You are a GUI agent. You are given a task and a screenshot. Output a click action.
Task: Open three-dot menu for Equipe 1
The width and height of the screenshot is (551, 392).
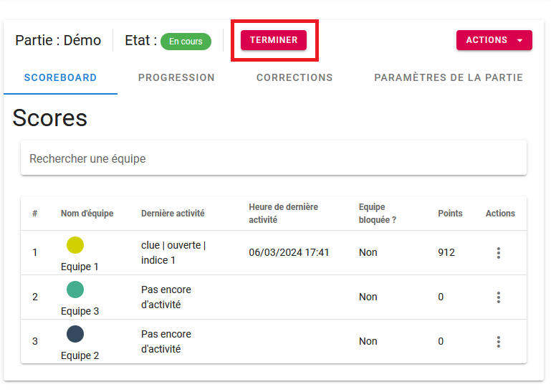click(x=499, y=253)
